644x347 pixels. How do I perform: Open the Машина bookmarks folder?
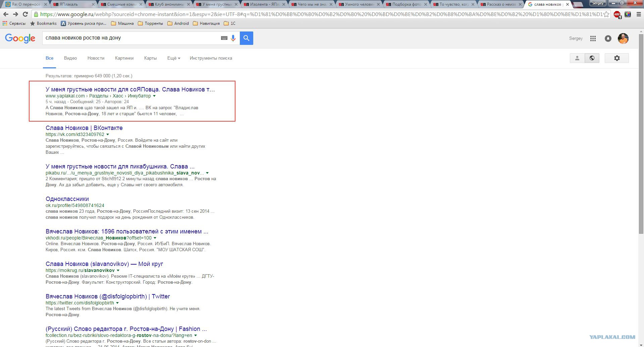[x=122, y=23]
